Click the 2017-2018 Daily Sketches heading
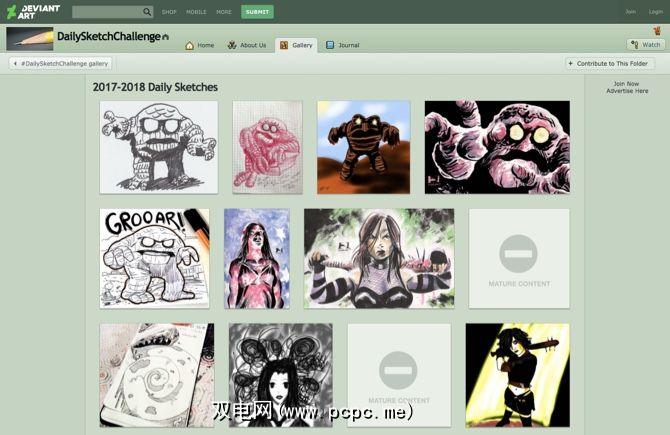This screenshot has width=670, height=435. [x=155, y=87]
